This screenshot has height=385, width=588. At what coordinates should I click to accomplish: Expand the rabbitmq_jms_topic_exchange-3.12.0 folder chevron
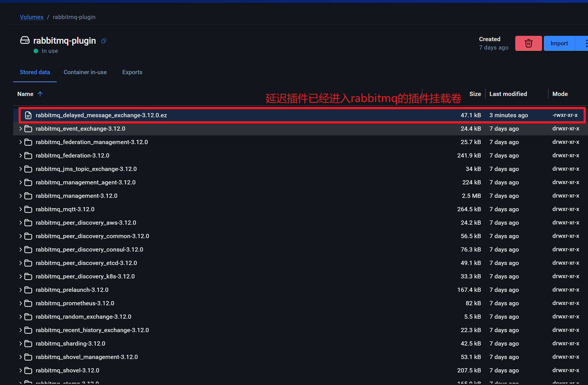20,169
